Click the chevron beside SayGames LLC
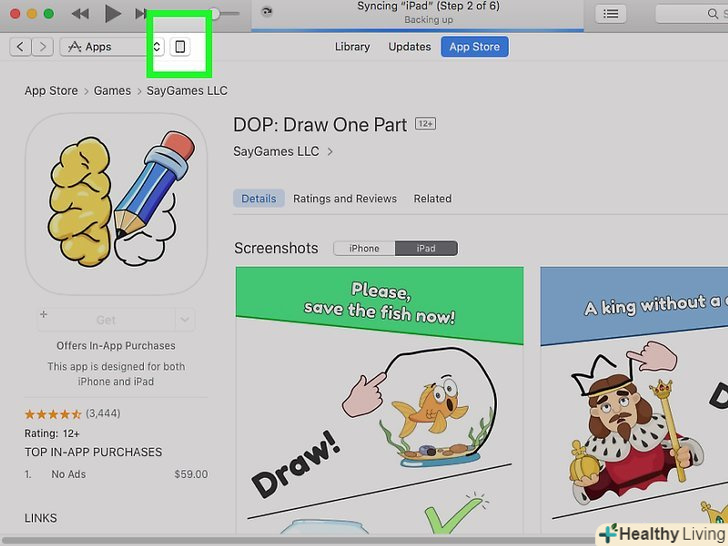This screenshot has width=728, height=546. (330, 151)
